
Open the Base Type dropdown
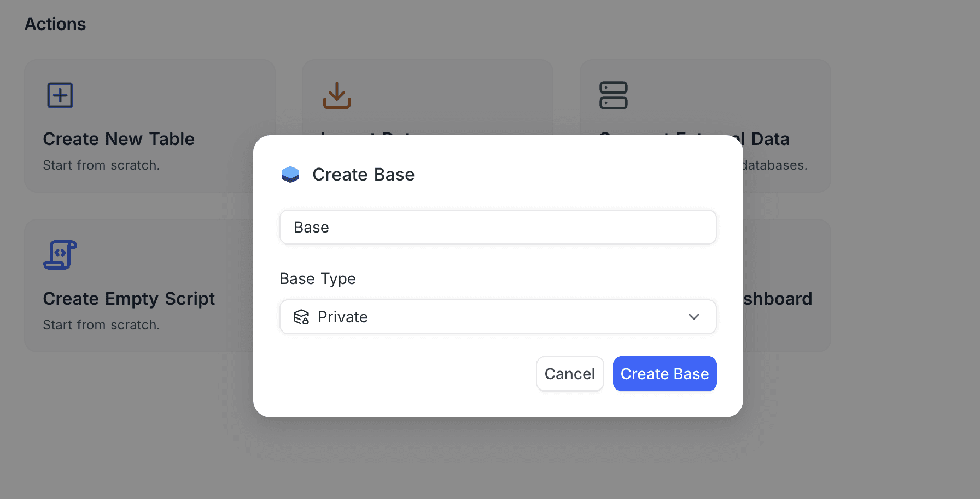click(x=498, y=317)
